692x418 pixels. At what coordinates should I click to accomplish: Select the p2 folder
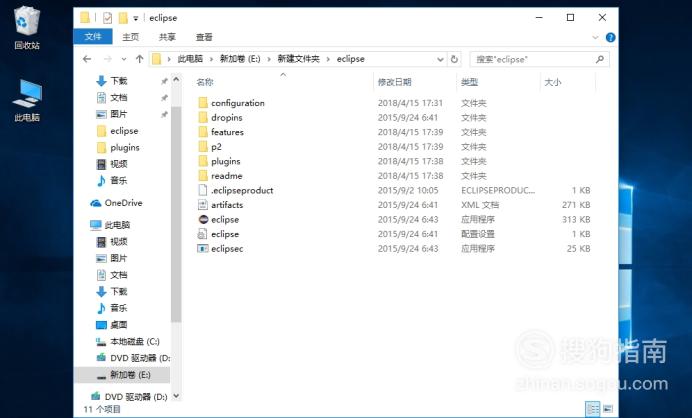[216, 147]
